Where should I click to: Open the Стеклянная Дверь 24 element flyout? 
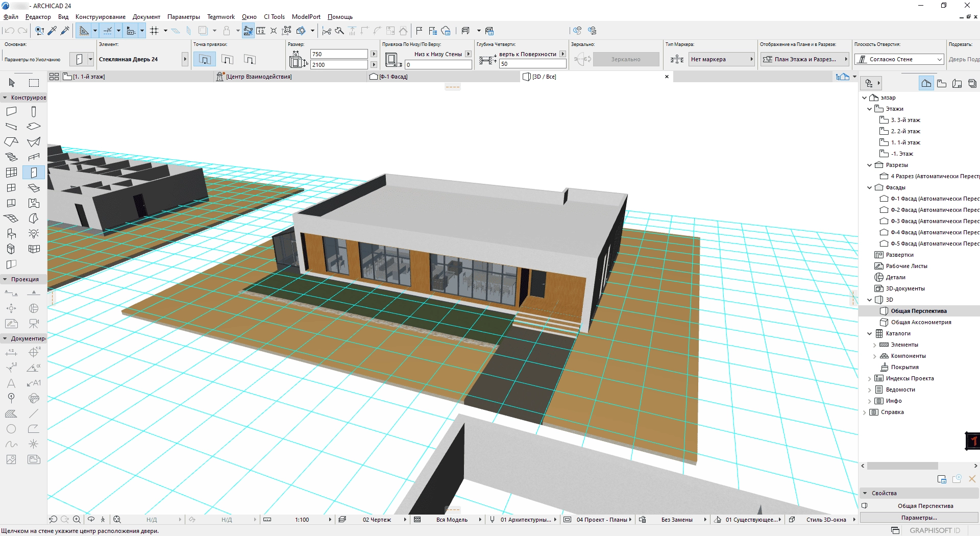tap(185, 59)
